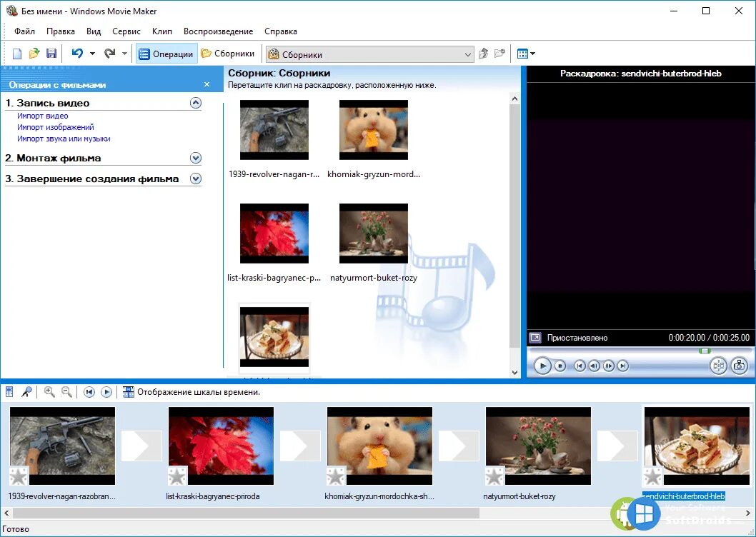This screenshot has height=537, width=756.
Task: Click the preview seek bar handle
Action: (x=705, y=351)
